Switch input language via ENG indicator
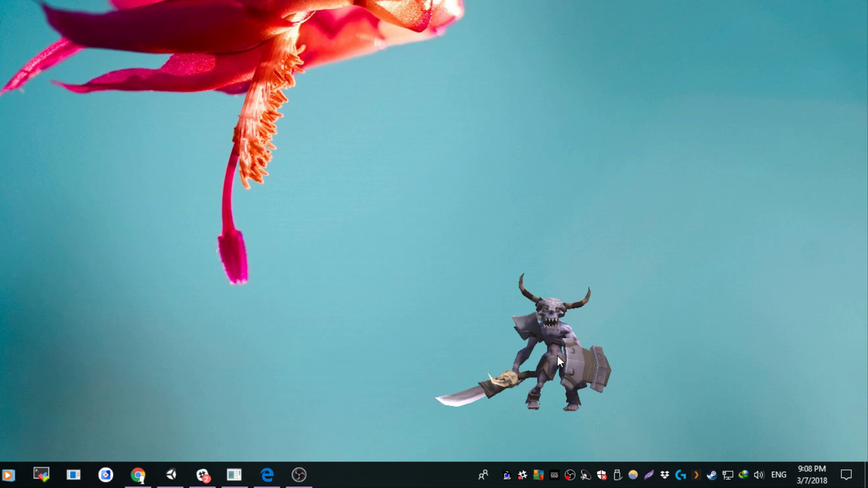The image size is (868, 488). click(779, 475)
